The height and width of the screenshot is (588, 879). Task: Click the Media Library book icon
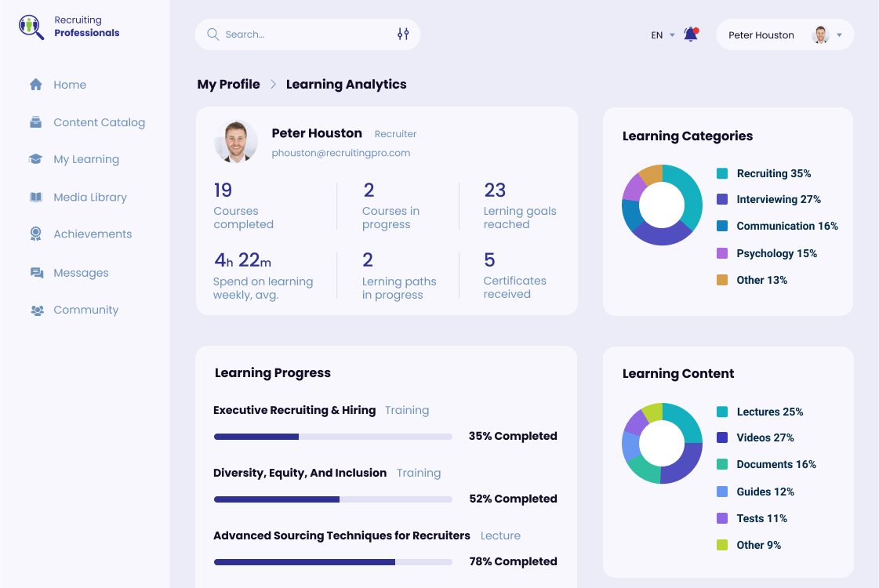tap(35, 198)
